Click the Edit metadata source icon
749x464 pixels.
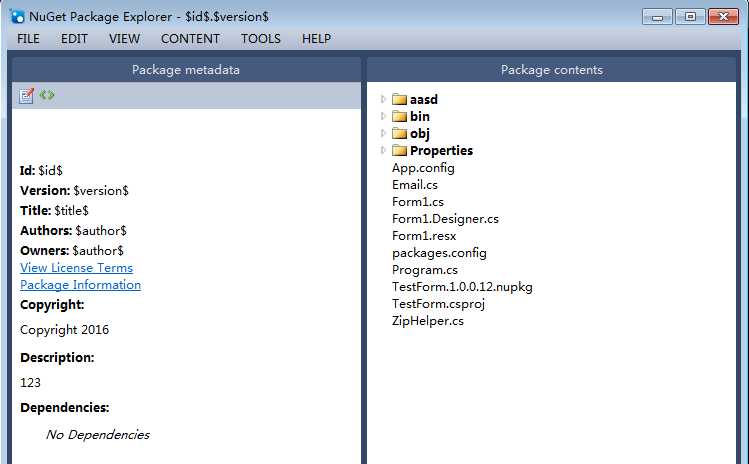point(47,95)
